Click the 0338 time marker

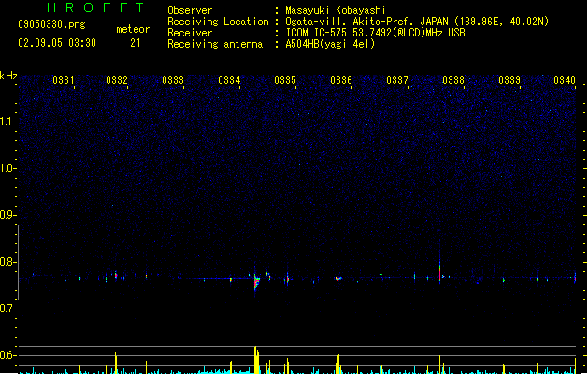point(453,80)
